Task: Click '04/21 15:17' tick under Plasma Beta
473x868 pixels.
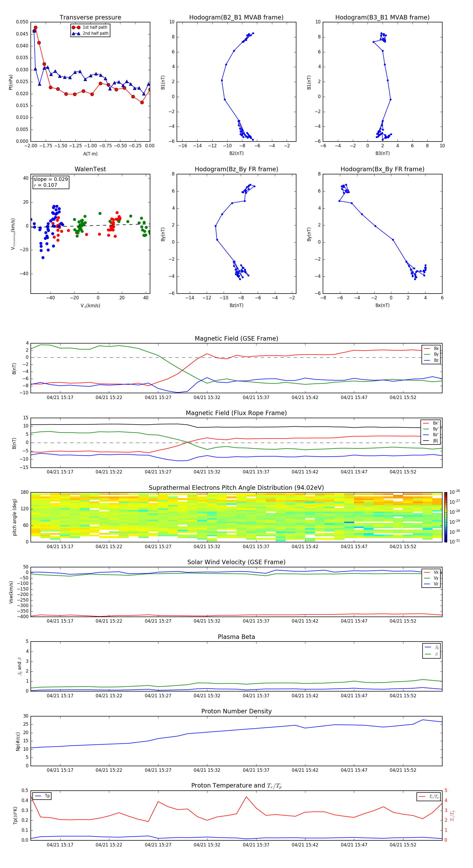Action: tap(60, 696)
